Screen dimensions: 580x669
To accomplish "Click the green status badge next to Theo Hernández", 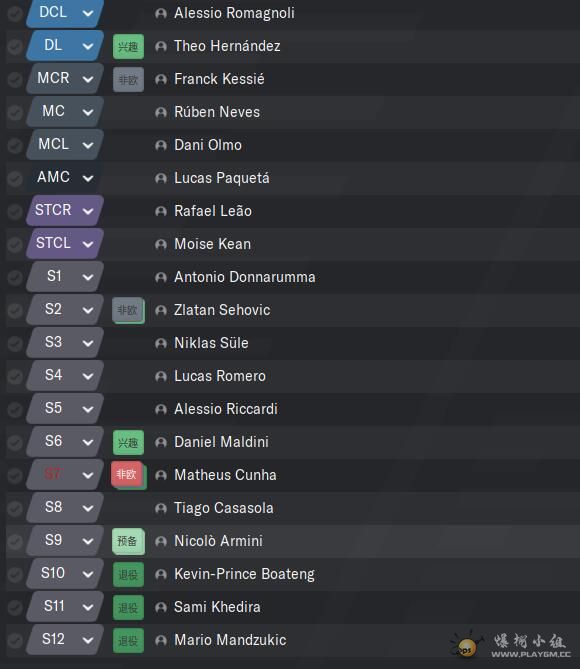I will tap(128, 47).
